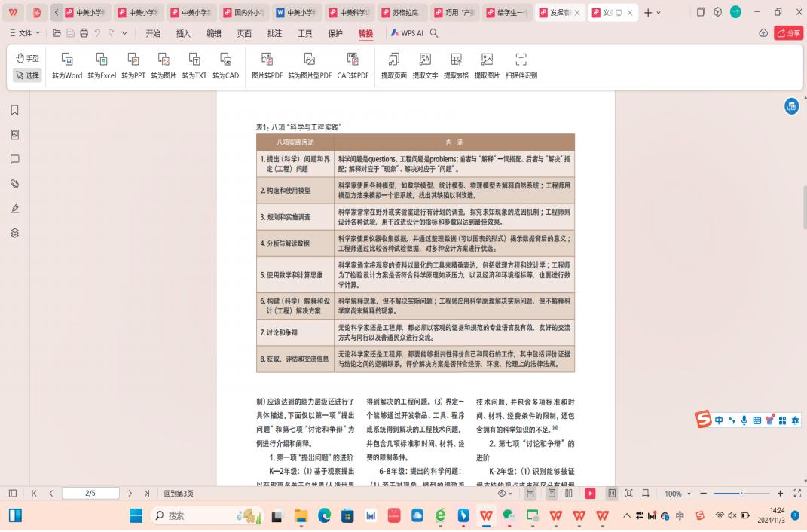Switch to the Insert (插入) ribbon tab
Image resolution: width=807 pixels, height=532 pixels.
(x=183, y=33)
